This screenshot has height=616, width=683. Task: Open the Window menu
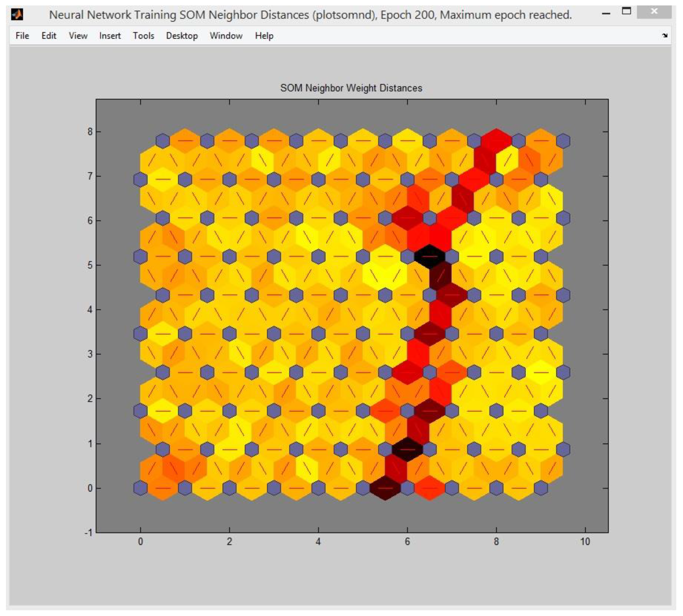click(x=226, y=36)
